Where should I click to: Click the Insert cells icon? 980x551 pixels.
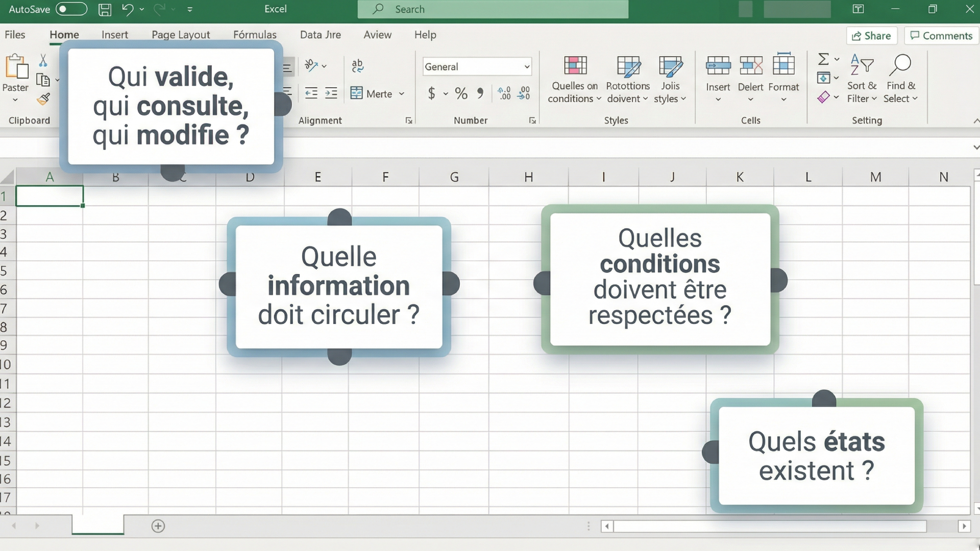click(718, 66)
